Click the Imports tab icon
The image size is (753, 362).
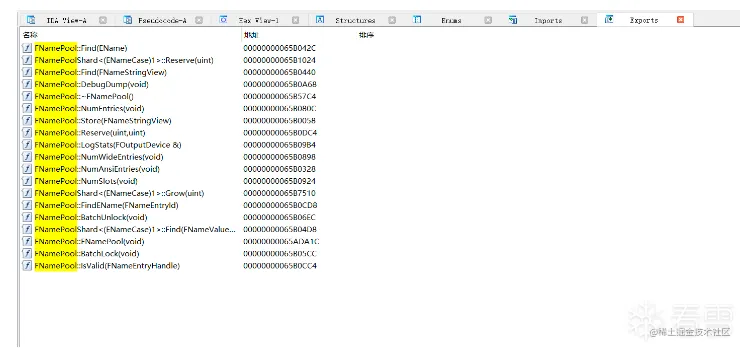[x=513, y=20]
